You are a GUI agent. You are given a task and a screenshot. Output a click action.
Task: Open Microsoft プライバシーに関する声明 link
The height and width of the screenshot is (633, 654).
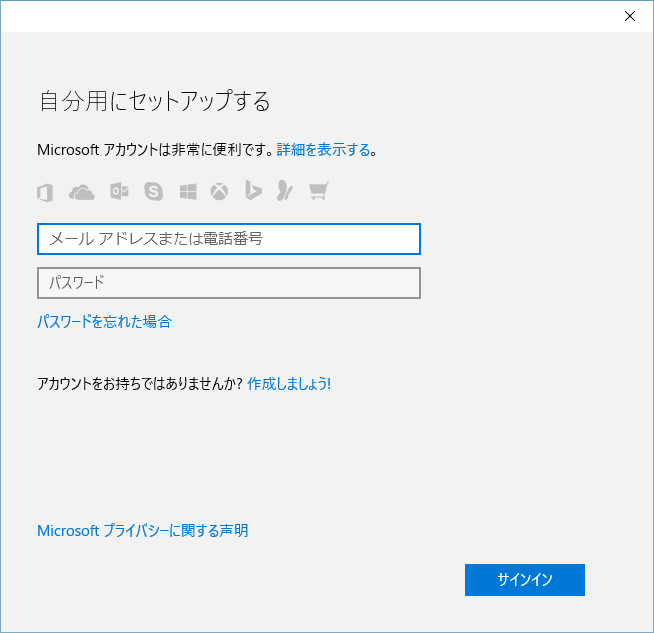pos(142,531)
